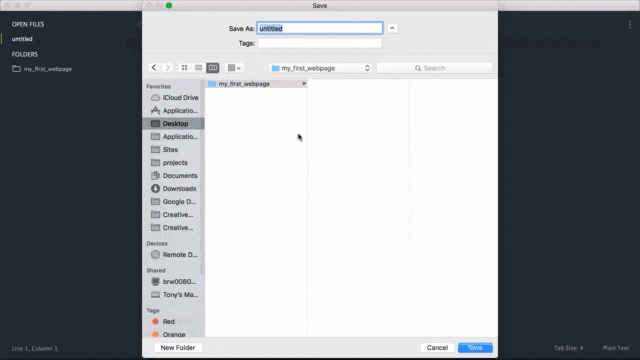Confirm with the Save button
This screenshot has height=360, width=640.
pos(475,348)
